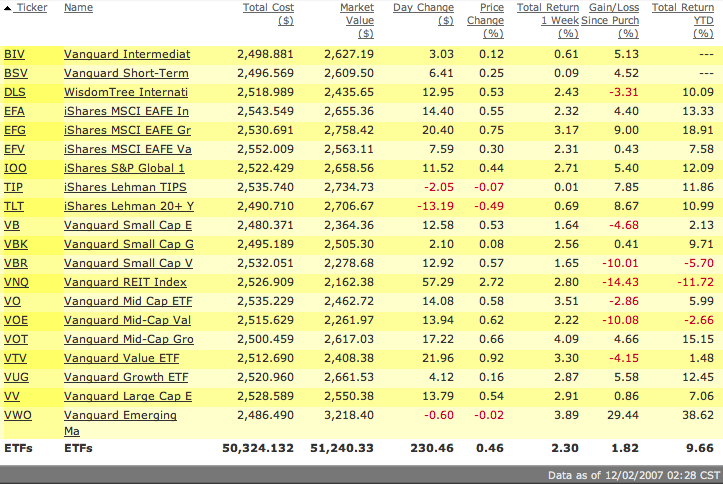The width and height of the screenshot is (723, 484).
Task: Open WisdomTree Internati fund name link
Action: pyautogui.click(x=126, y=92)
